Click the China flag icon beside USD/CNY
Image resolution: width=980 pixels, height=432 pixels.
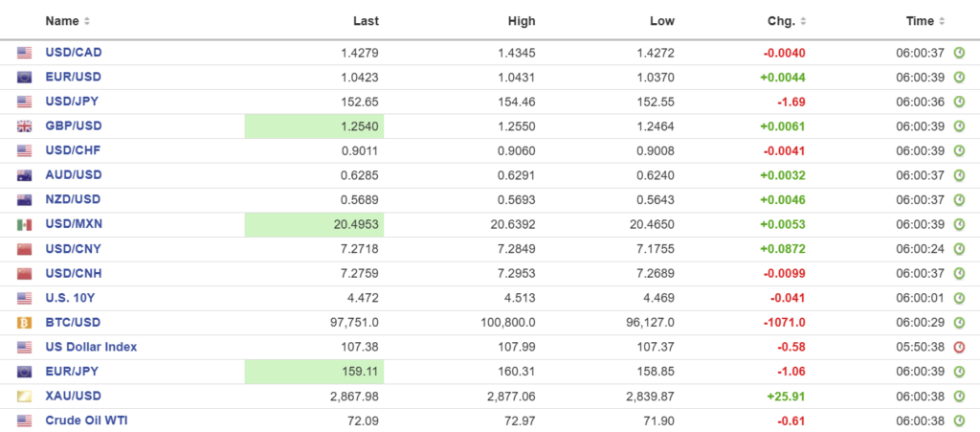tap(25, 249)
